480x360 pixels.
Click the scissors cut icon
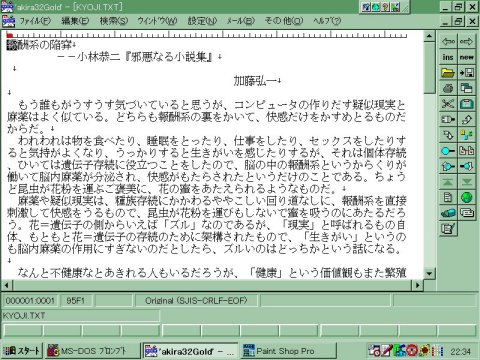448,104
